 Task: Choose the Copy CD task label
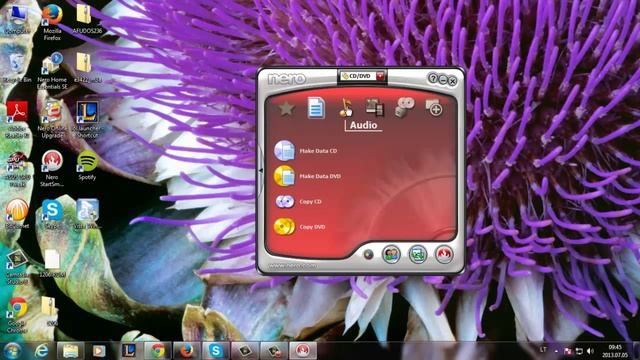[310, 202]
